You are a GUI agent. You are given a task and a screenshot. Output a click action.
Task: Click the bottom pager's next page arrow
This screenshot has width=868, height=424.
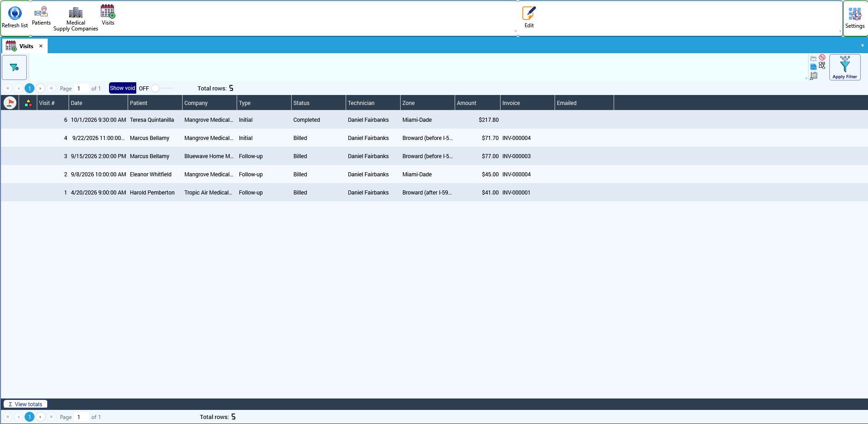click(40, 417)
